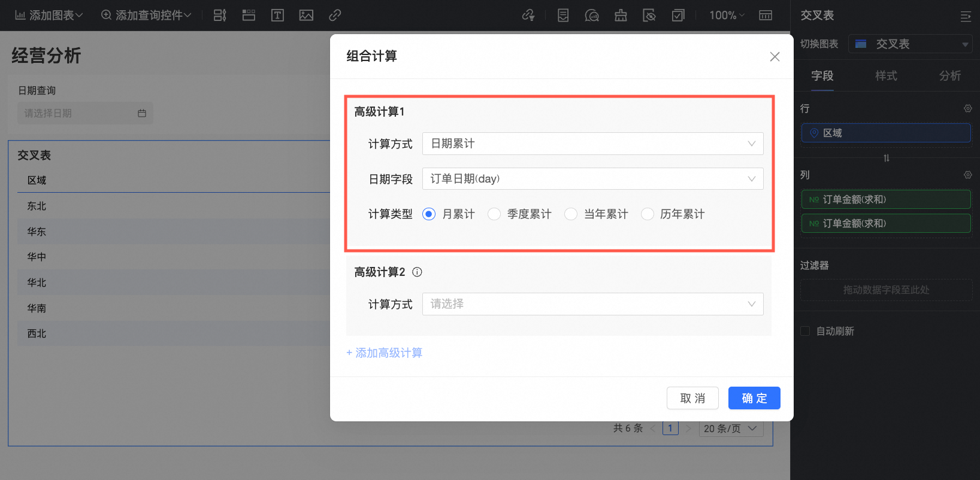Select first 订单金额(求和) column field
The width and height of the screenshot is (980, 480).
(886, 199)
